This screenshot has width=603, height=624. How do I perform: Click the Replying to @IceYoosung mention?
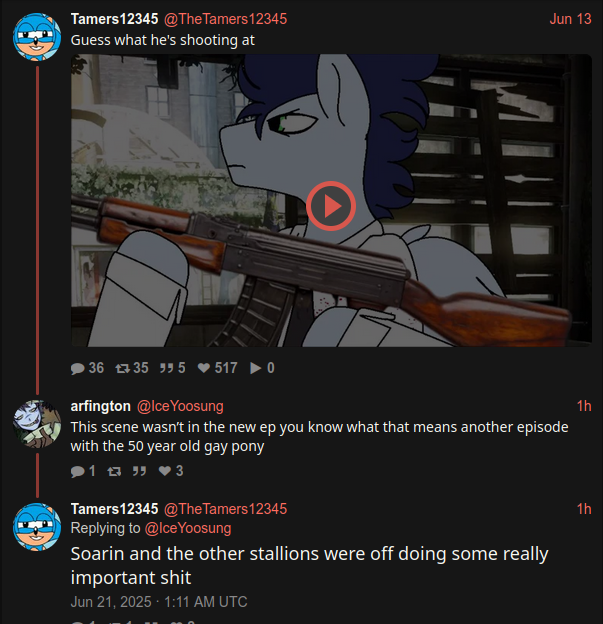click(188, 528)
